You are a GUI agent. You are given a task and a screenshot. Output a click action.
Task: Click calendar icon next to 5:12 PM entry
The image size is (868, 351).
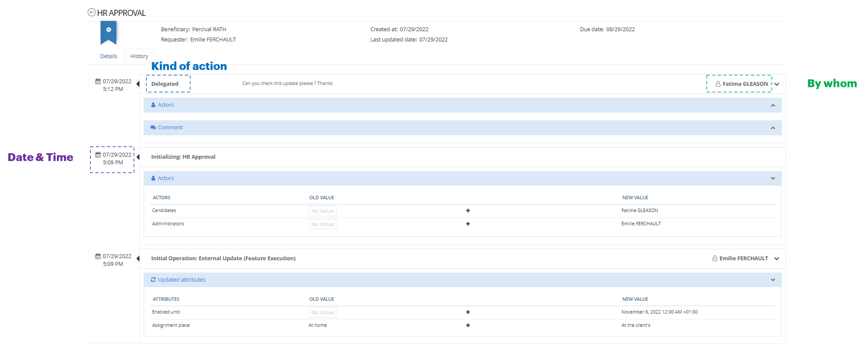[x=98, y=81]
